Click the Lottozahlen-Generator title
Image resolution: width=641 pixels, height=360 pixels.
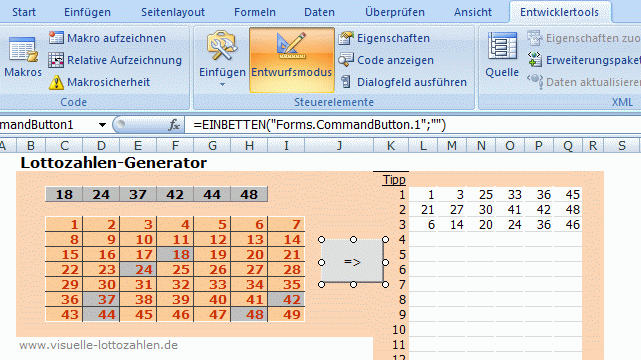coord(114,163)
